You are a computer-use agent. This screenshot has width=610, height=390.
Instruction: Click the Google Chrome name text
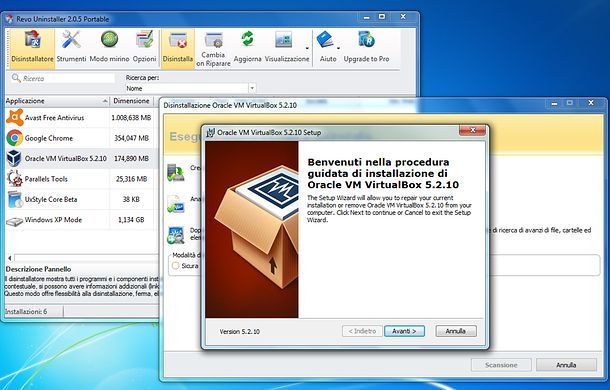click(49, 138)
